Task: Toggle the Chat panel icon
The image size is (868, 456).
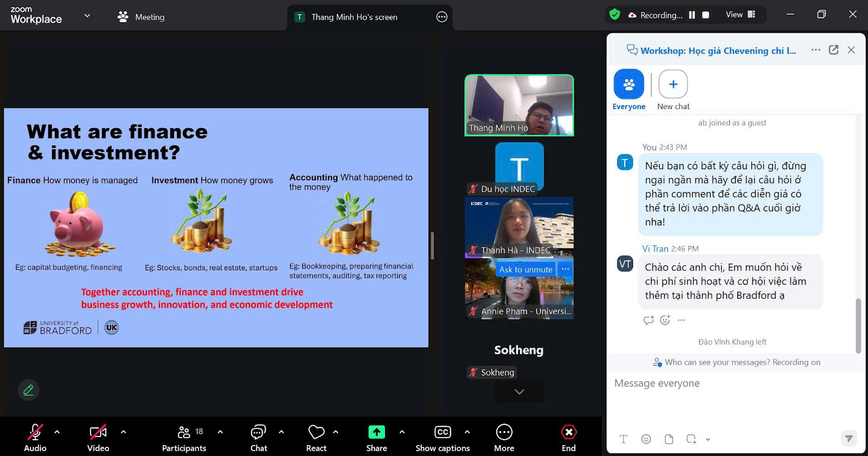Action: point(258,433)
